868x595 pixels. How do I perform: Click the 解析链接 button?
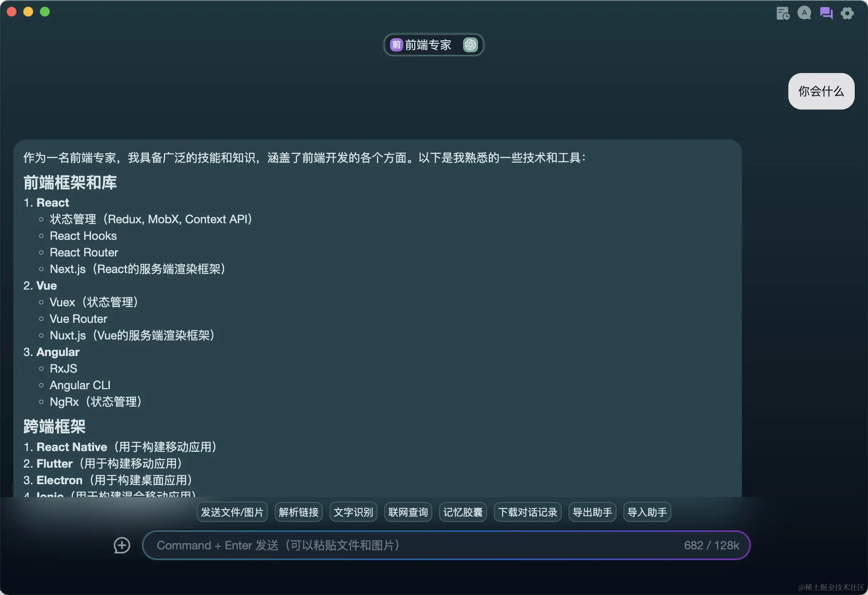pyautogui.click(x=298, y=512)
